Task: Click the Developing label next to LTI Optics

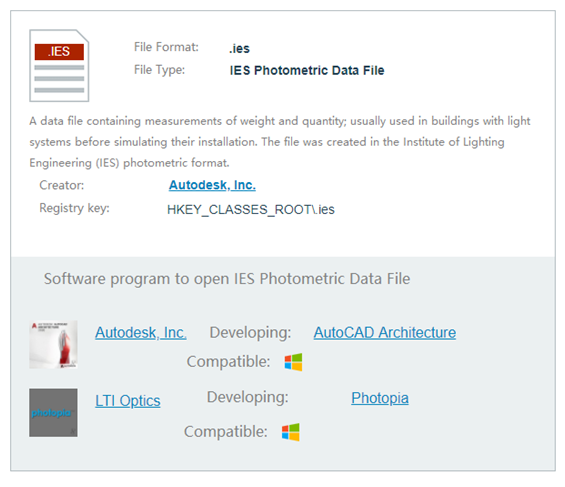Action: [248, 397]
